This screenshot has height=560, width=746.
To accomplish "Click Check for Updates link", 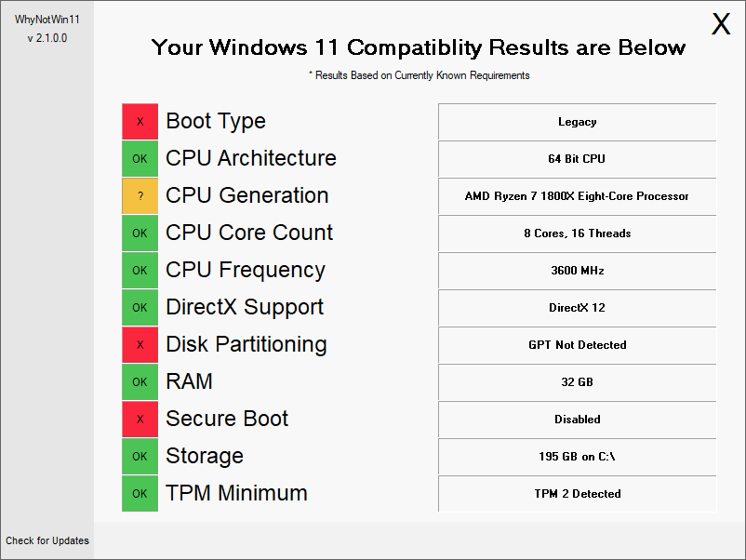I will (x=47, y=540).
